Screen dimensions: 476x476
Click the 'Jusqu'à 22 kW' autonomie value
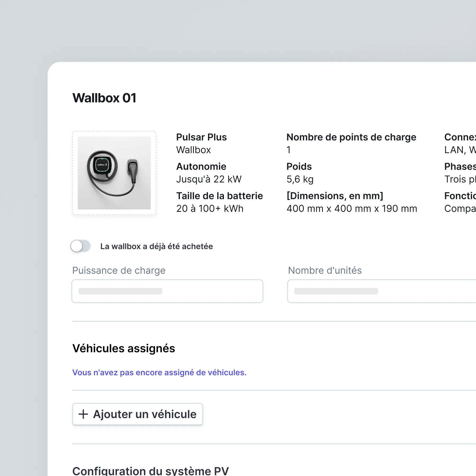[209, 179]
